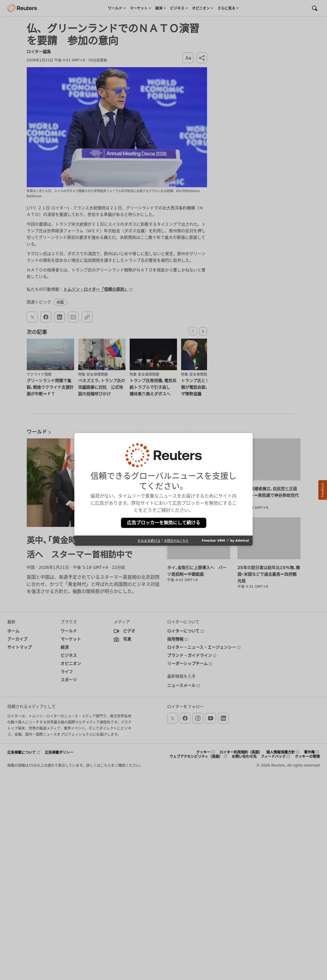This screenshot has height=980, width=327.
Task: Share article by email icon
Action: [73, 317]
